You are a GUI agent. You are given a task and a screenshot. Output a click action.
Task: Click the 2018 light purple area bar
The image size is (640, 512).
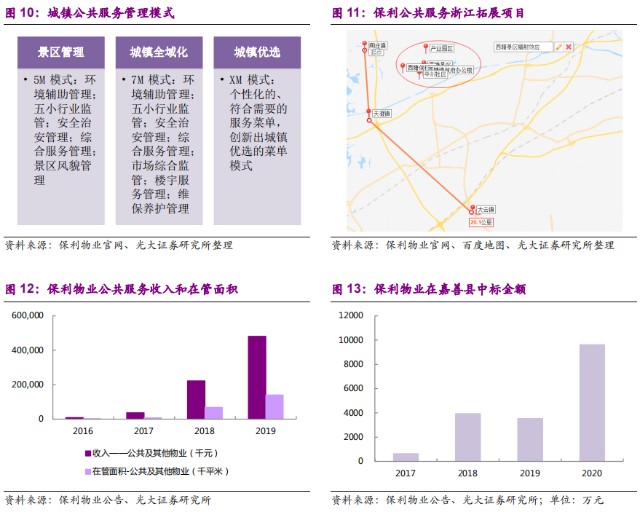[214, 413]
